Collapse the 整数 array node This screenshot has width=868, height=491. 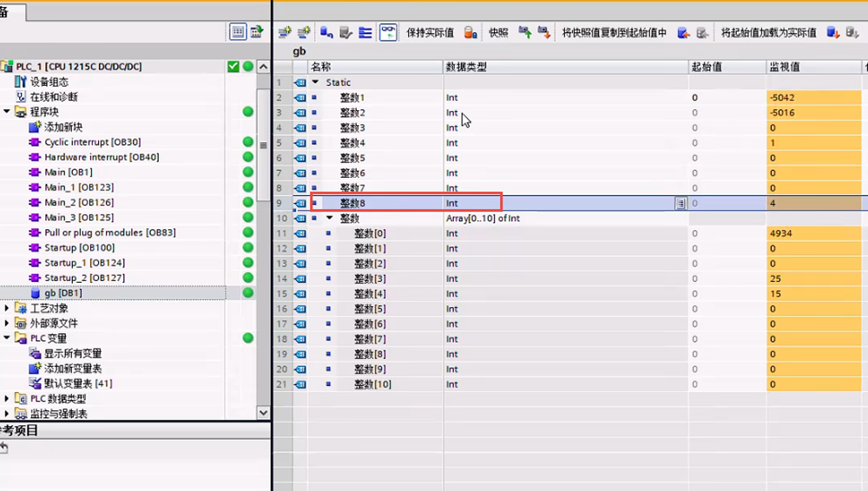coord(330,219)
